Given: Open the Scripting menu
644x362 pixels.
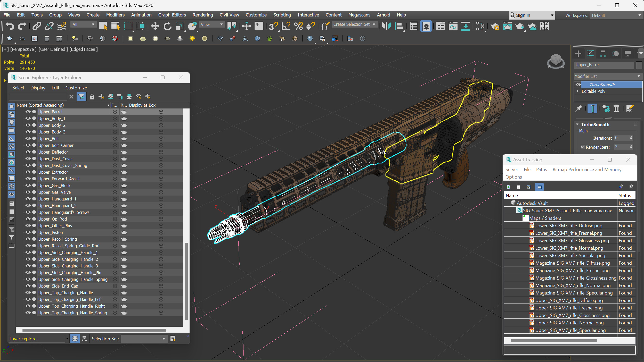Looking at the screenshot, I should click(282, 15).
